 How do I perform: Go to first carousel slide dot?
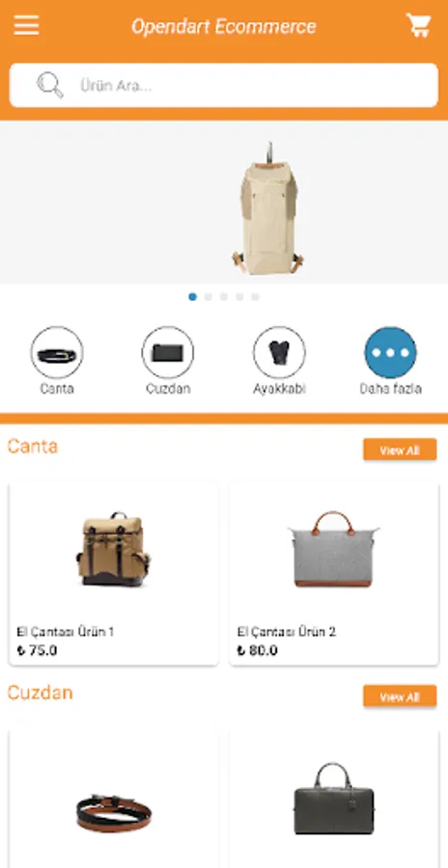pyautogui.click(x=192, y=297)
